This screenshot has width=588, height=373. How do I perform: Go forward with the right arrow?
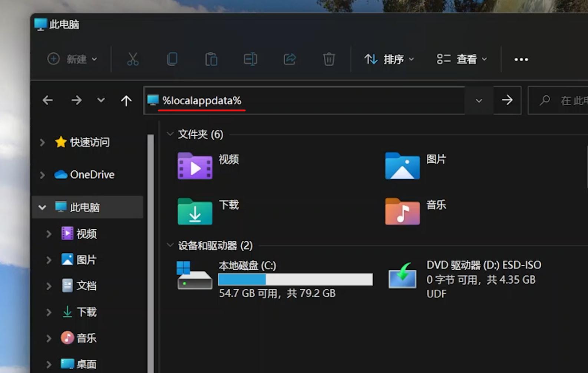coord(76,100)
